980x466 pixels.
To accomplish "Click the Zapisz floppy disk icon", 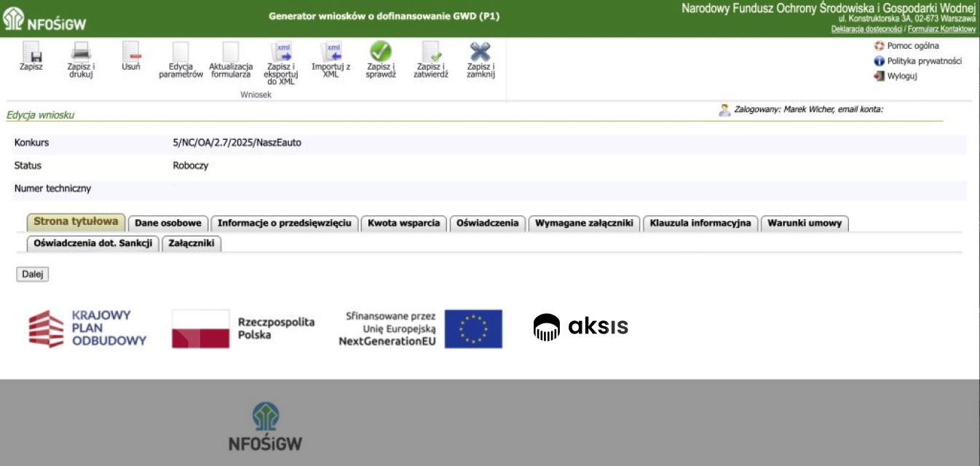I will 31,52.
